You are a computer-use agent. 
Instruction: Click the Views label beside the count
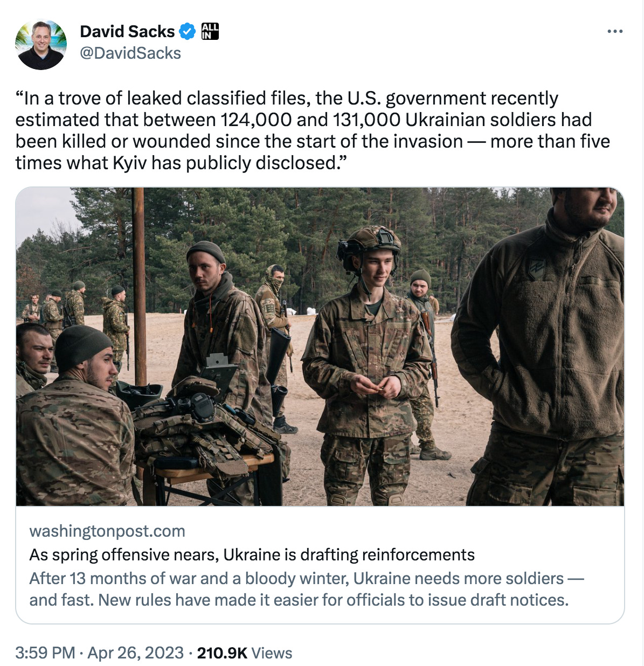pos(272,653)
